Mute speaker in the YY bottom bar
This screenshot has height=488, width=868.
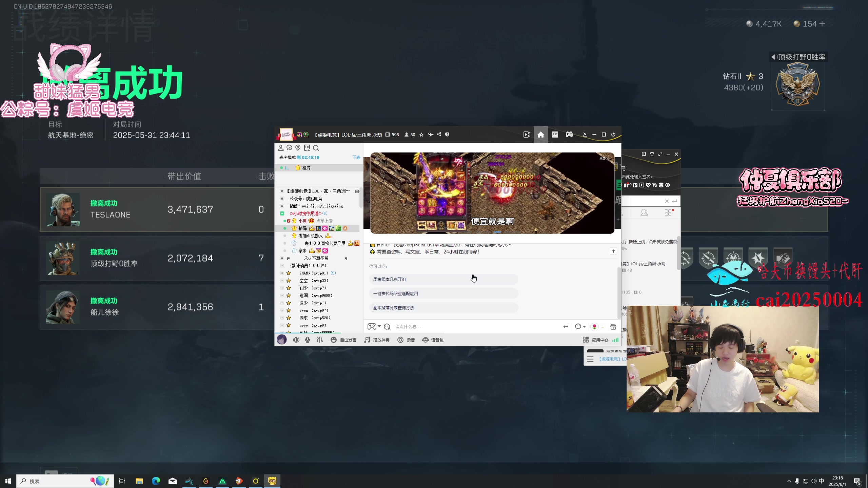(296, 340)
